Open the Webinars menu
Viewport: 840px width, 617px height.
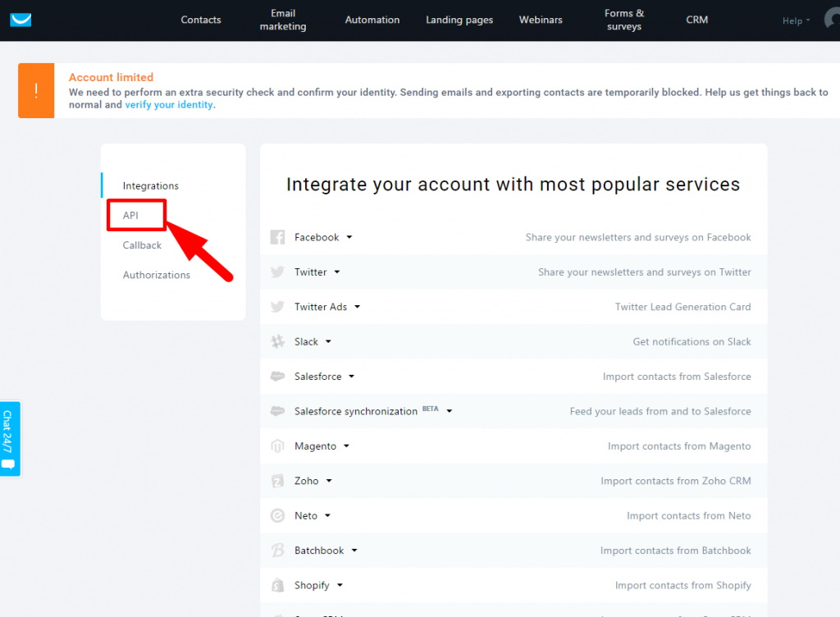coord(541,20)
